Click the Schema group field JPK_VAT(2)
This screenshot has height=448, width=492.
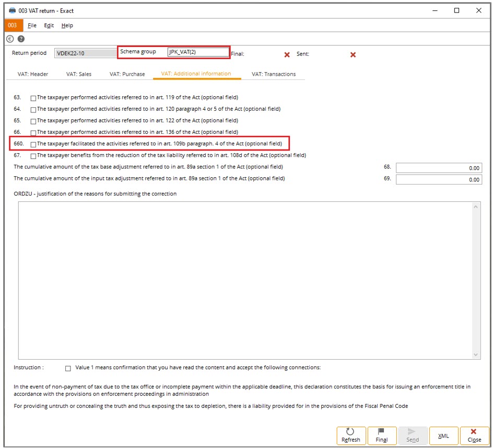198,52
